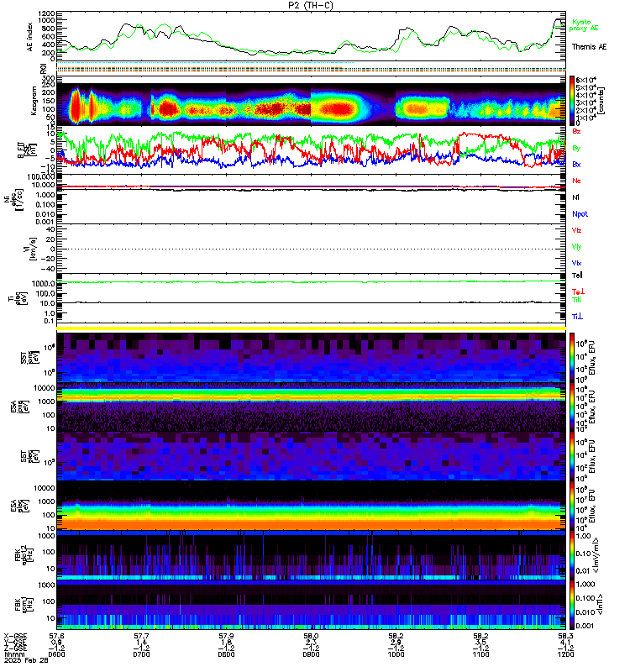Click the AE axis tick "1200"

[46, 13]
